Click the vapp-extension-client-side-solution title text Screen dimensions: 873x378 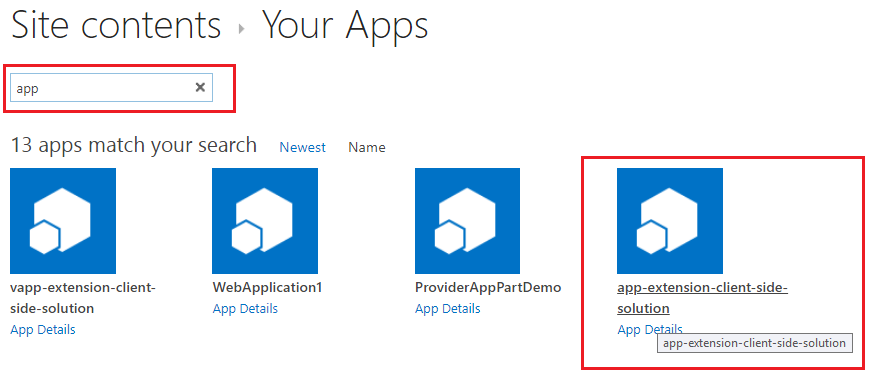click(84, 298)
